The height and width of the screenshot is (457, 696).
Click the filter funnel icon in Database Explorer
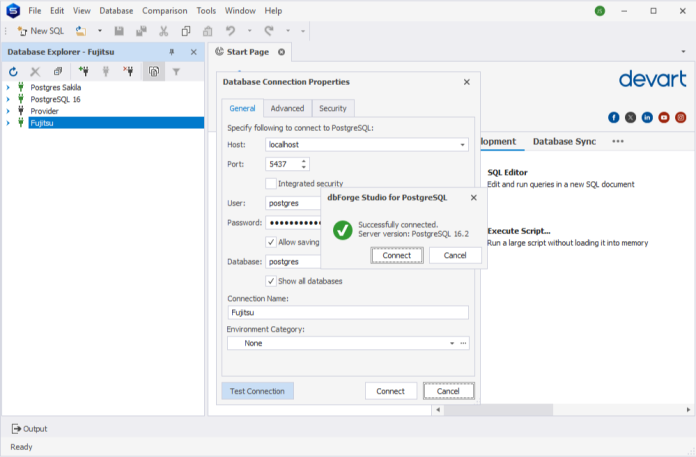(176, 72)
